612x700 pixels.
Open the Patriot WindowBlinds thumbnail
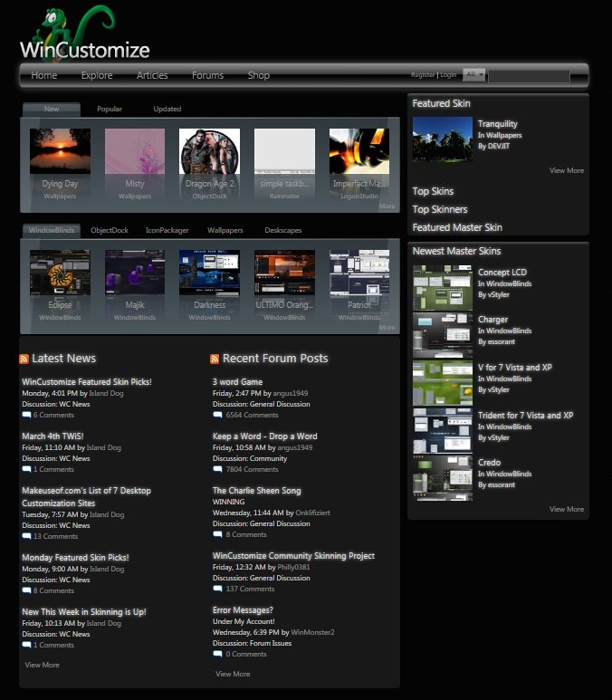coord(359,273)
